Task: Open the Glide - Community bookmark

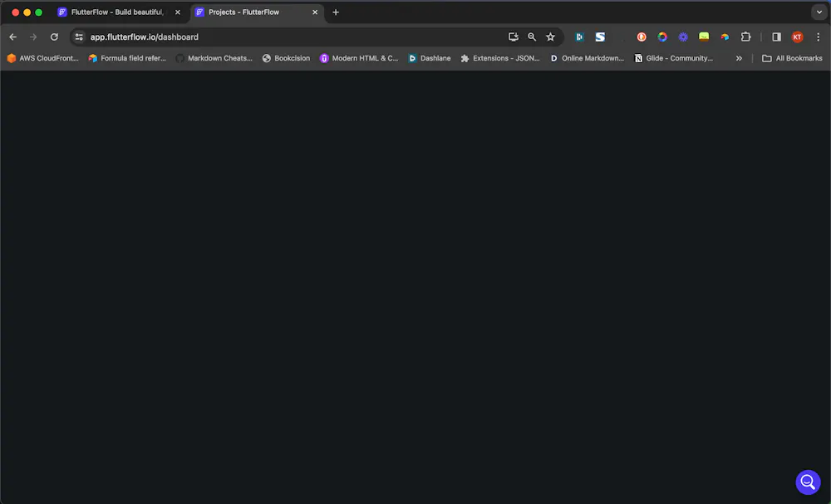Action: (x=674, y=58)
